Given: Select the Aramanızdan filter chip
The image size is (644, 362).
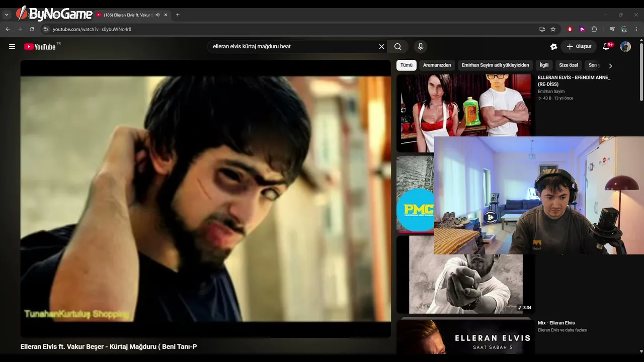Looking at the screenshot, I should tap(437, 65).
